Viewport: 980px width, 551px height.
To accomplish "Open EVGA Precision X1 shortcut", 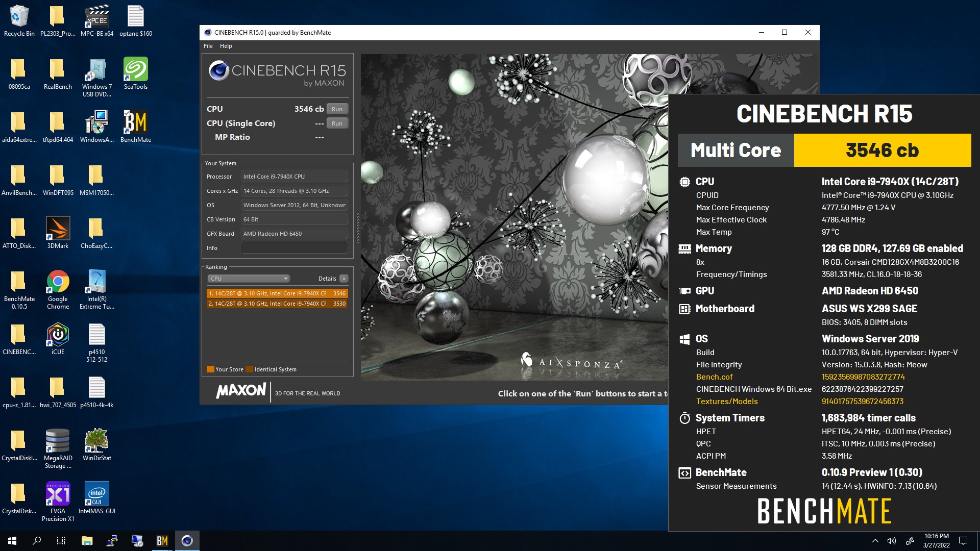I will [x=58, y=502].
